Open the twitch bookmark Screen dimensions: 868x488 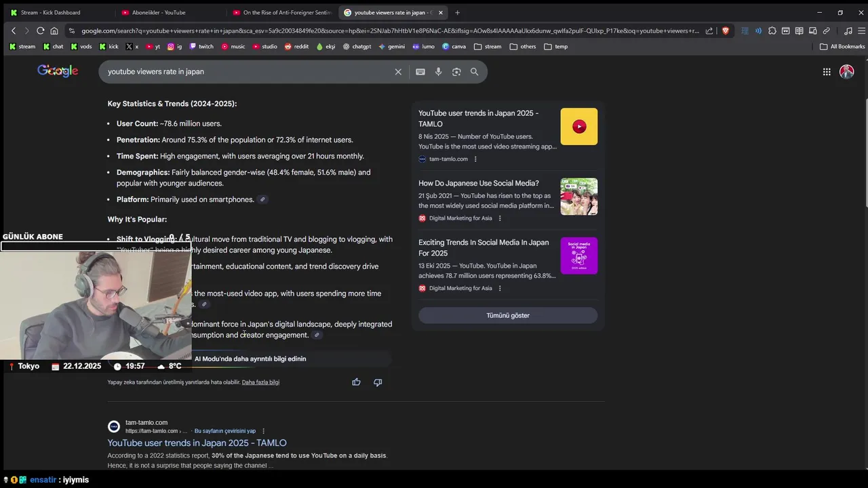coord(201,47)
